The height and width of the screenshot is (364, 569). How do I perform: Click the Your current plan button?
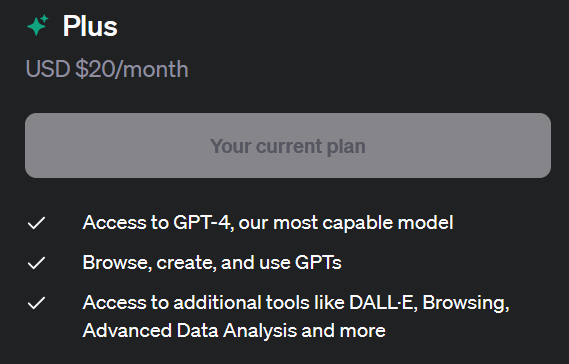click(288, 146)
